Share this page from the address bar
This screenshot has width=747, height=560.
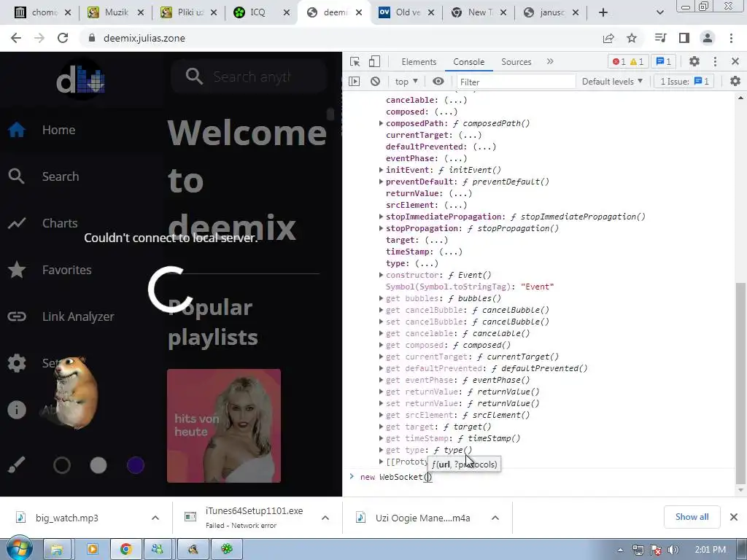[608, 38]
